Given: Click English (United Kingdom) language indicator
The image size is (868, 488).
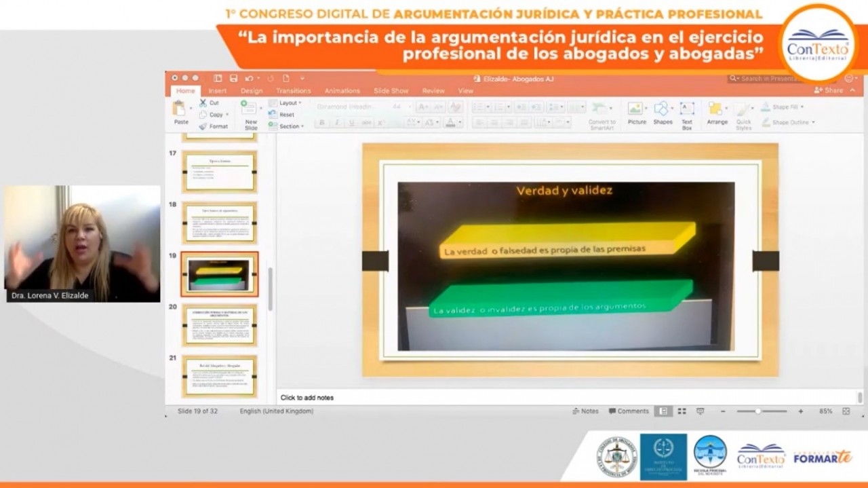Looking at the screenshot, I should [277, 411].
